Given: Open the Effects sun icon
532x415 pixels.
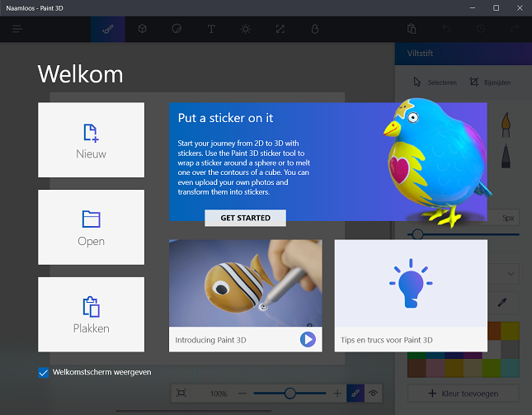Looking at the screenshot, I should (x=246, y=29).
